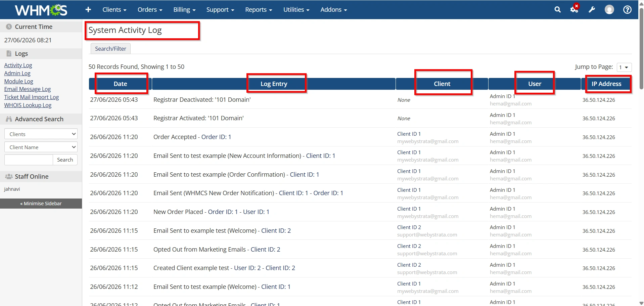Open Order ID: 1 link in Order Accepted row

[216, 137]
